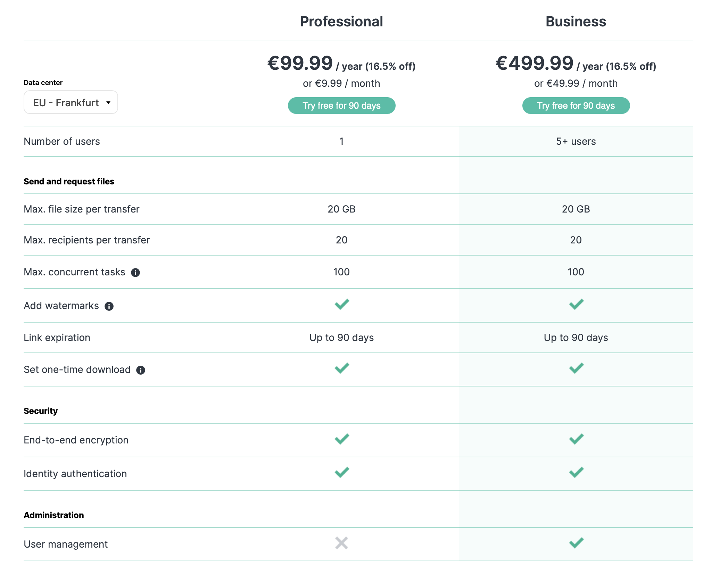Click the Professional price €99.99 text
Image resolution: width=728 pixels, height=582 pixels.
(300, 63)
